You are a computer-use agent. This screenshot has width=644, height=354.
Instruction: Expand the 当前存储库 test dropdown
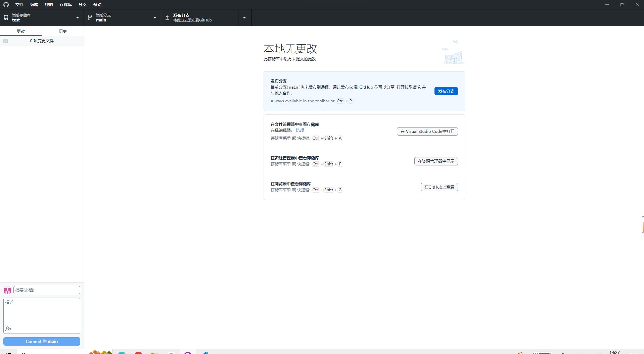pyautogui.click(x=42, y=18)
